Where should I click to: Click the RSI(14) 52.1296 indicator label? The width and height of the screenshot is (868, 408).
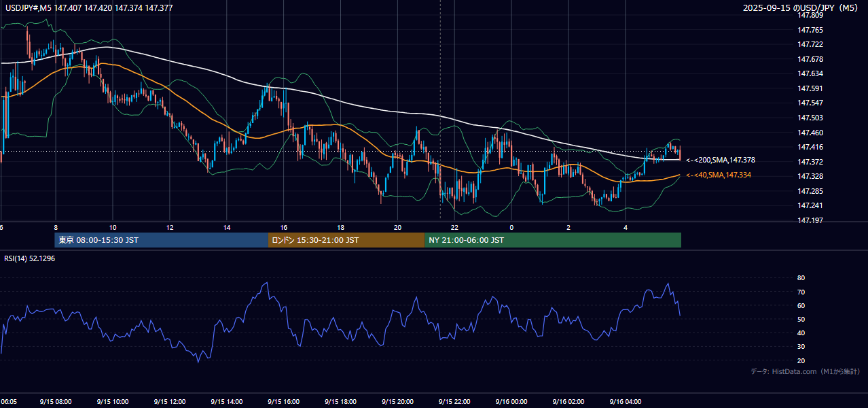point(30,258)
